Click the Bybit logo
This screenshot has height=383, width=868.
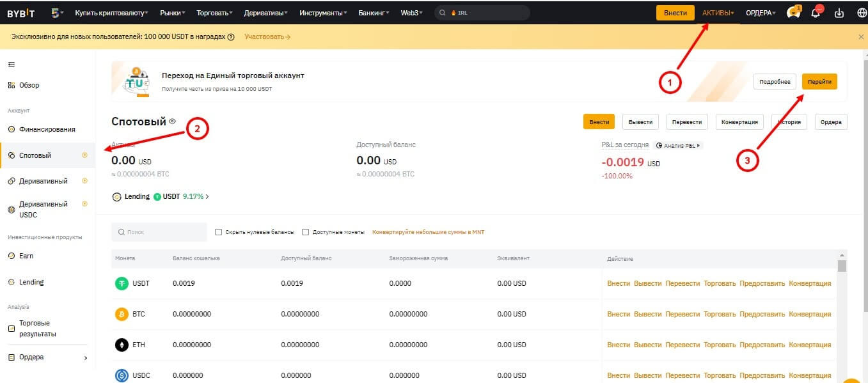click(20, 13)
